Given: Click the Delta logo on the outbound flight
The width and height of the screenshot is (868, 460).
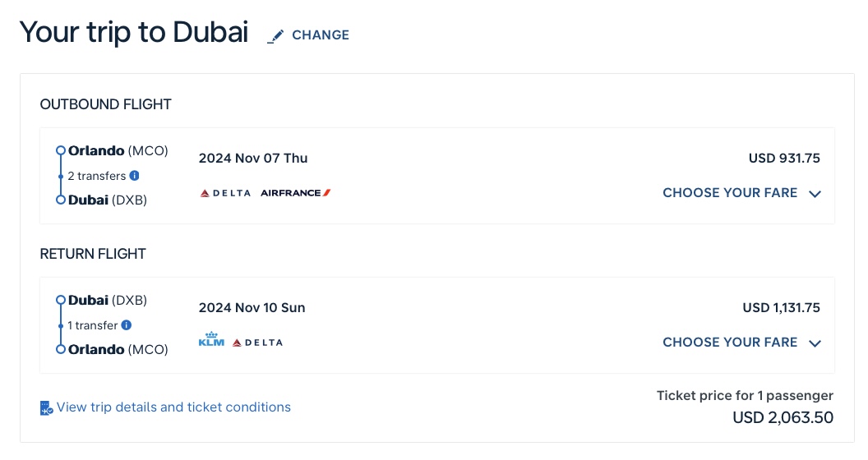Looking at the screenshot, I should point(225,193).
